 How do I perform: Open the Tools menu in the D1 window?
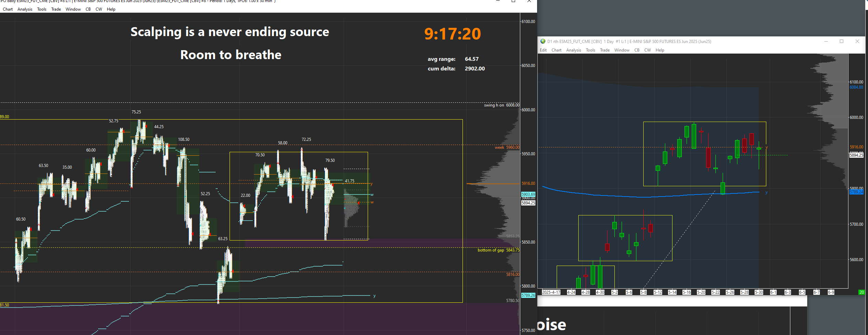(590, 50)
